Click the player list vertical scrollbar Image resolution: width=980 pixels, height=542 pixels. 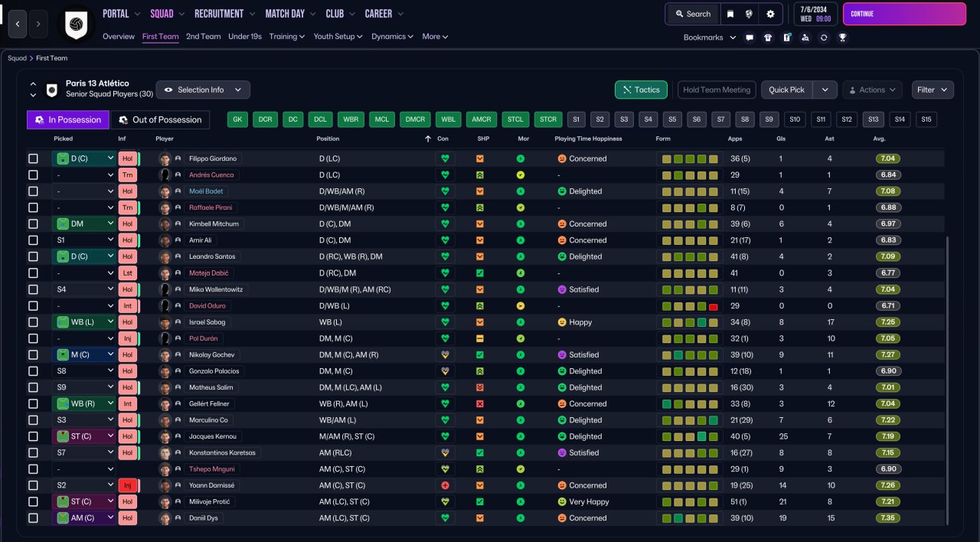click(947, 380)
